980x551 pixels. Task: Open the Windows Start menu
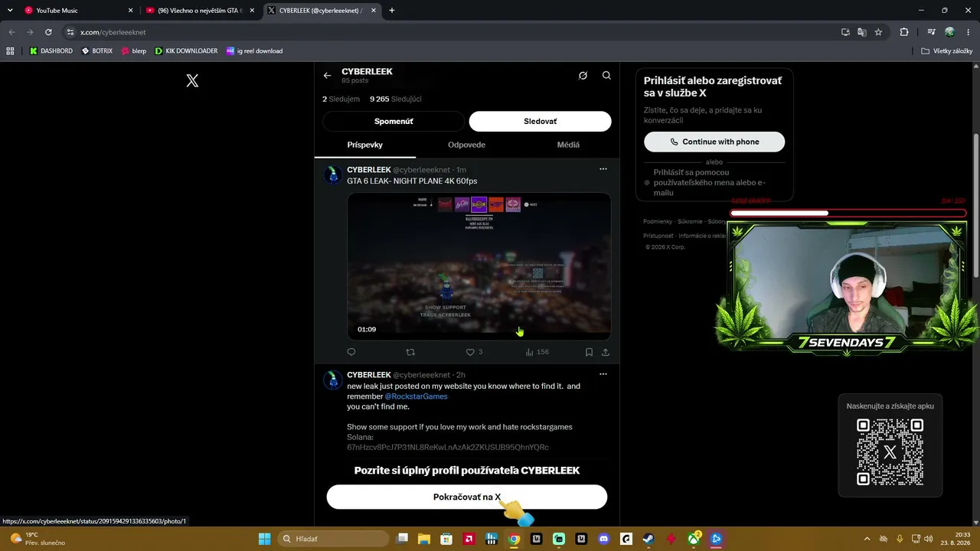tap(264, 539)
